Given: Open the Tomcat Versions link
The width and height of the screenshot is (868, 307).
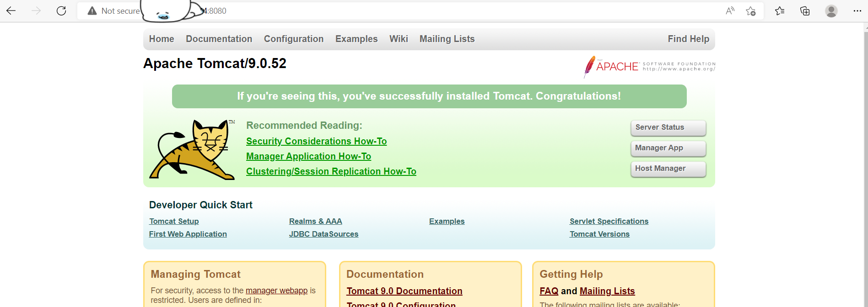Looking at the screenshot, I should (x=600, y=234).
